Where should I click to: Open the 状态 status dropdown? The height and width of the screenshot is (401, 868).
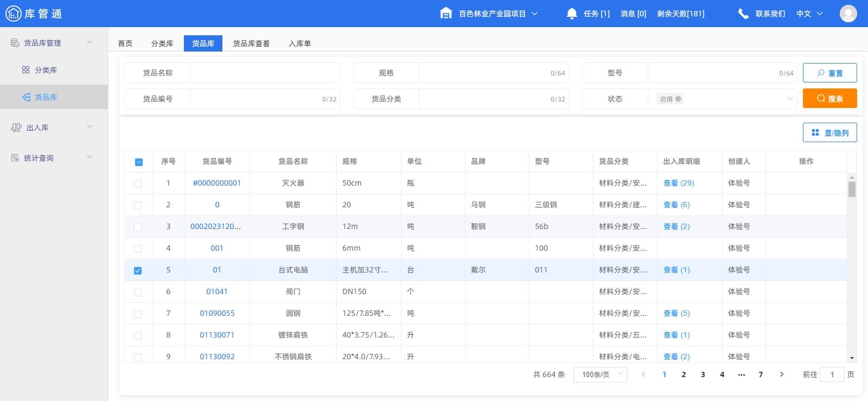(x=722, y=99)
